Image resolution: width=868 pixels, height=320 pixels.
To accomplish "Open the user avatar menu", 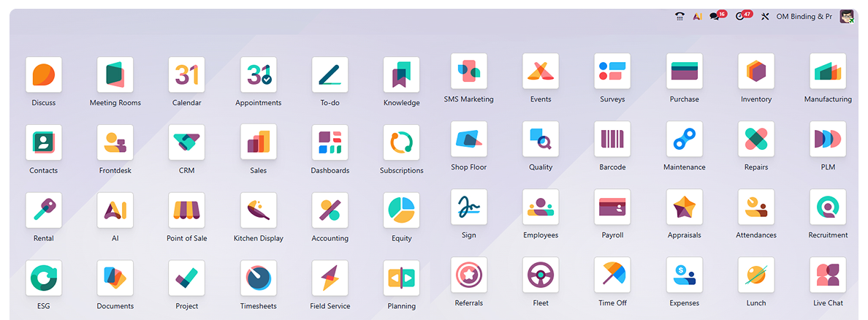I will click(x=846, y=17).
